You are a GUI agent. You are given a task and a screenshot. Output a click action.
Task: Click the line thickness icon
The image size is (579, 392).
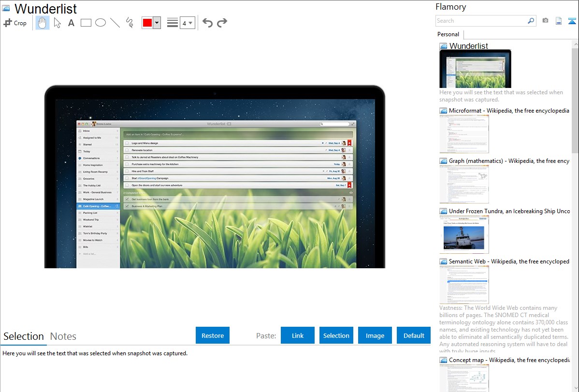click(173, 23)
